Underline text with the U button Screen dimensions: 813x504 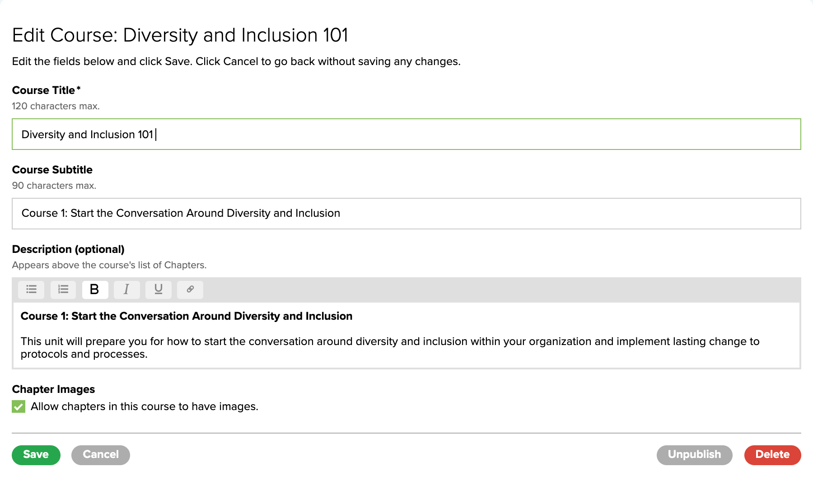click(x=158, y=289)
